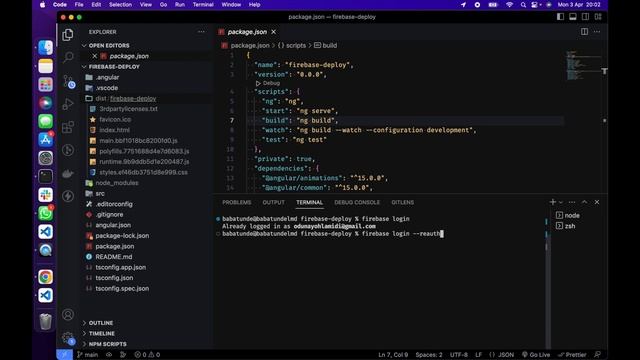The height and width of the screenshot is (360, 640).
Task: Split the editor to the right
Action: pos(584,32)
